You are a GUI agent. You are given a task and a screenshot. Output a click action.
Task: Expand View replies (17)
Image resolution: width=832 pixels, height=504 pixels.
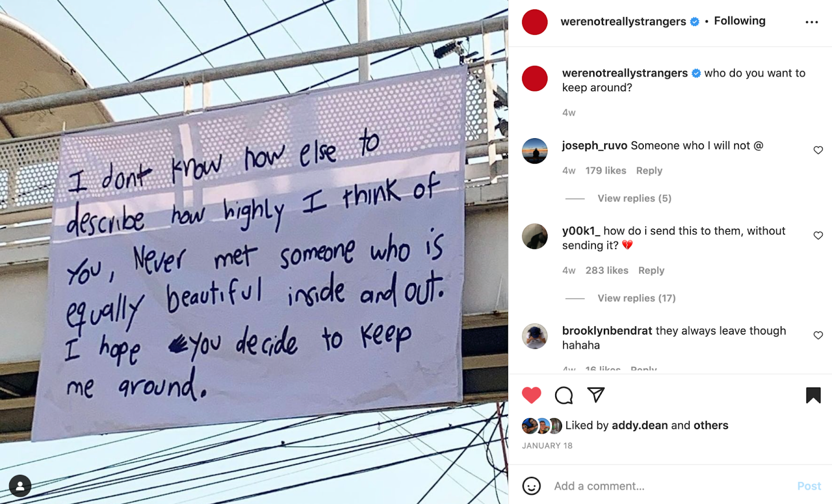pyautogui.click(x=636, y=298)
